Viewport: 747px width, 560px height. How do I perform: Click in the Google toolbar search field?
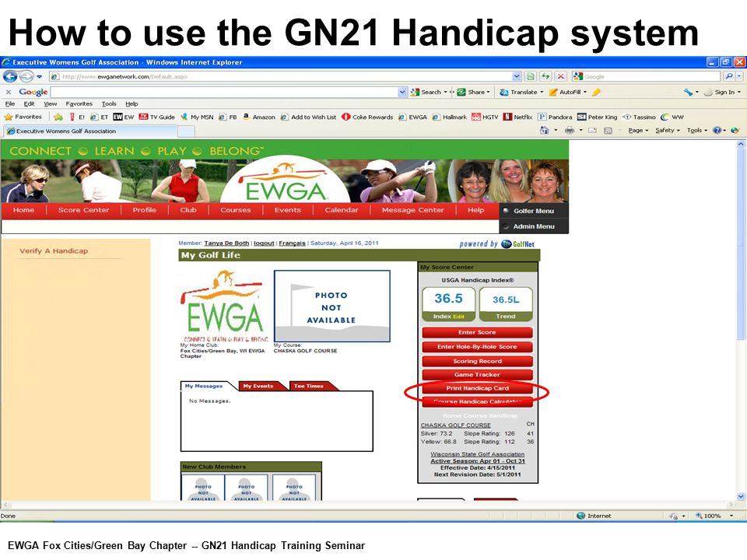point(224,92)
